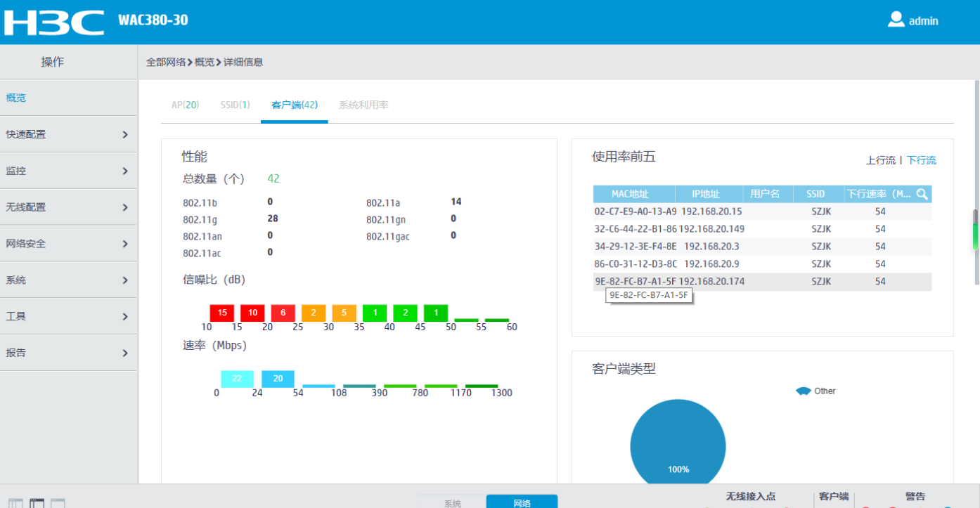Expand the 监控 menu
Image resolution: width=980 pixels, height=508 pixels.
(68, 171)
